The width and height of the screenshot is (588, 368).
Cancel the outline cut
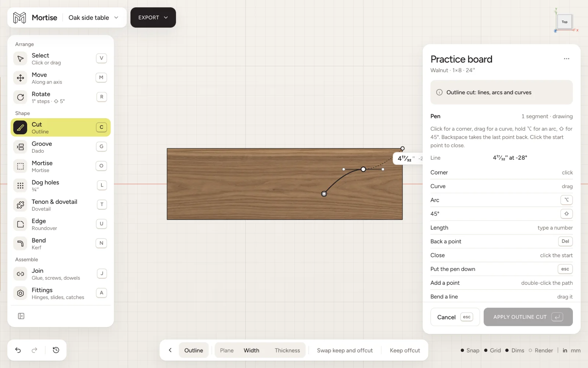455,317
